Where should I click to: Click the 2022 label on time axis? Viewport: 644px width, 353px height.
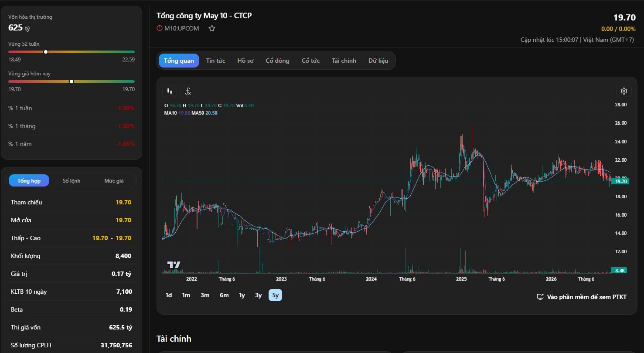[191, 279]
